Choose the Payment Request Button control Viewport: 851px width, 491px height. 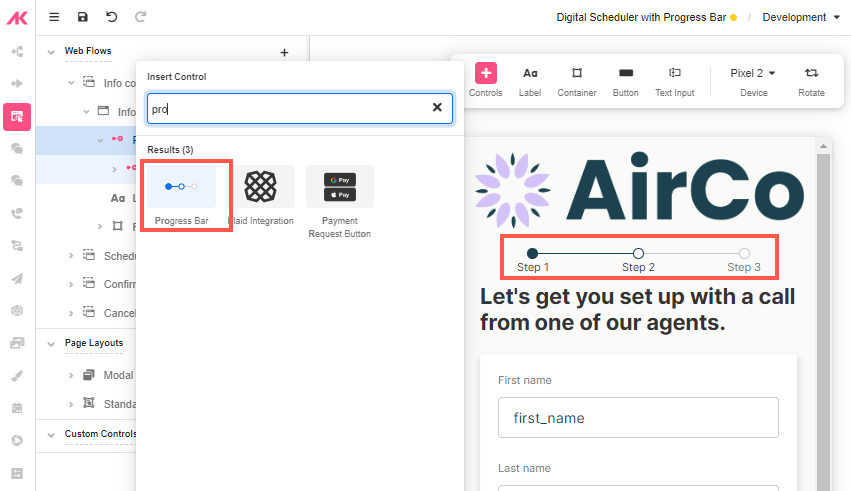[340, 202]
